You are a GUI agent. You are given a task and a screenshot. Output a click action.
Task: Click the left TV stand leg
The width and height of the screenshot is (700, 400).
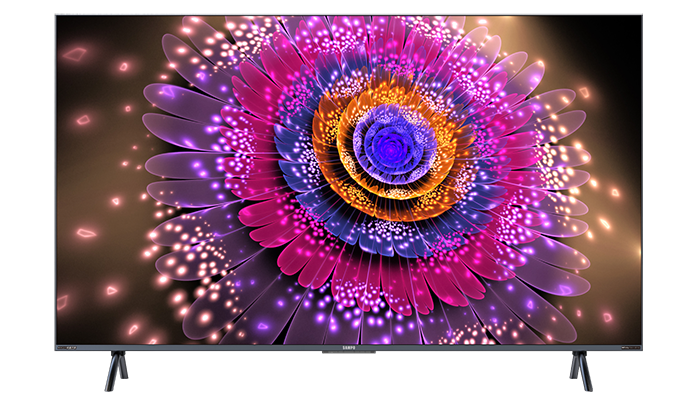tap(116, 371)
